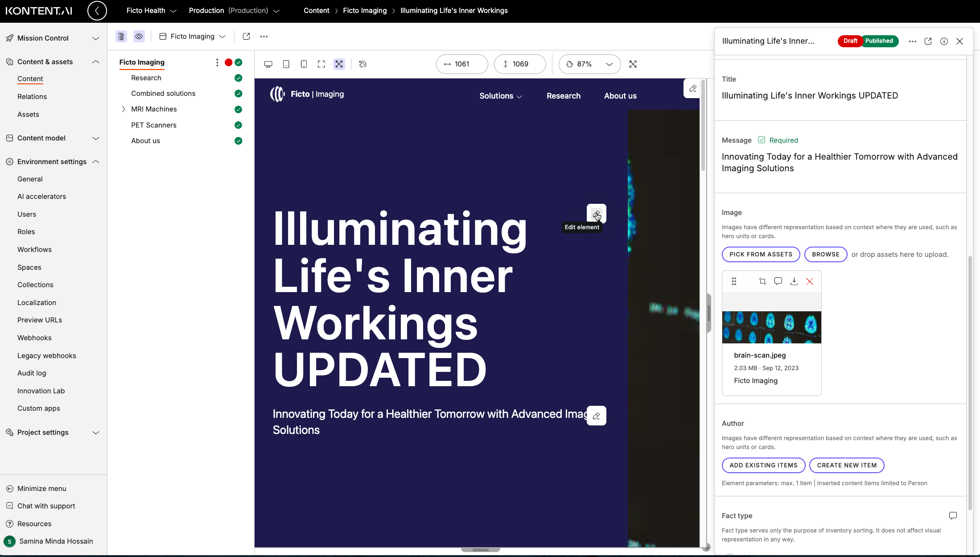Switch preview to mobile view
Image resolution: width=980 pixels, height=557 pixels.
[x=304, y=64]
